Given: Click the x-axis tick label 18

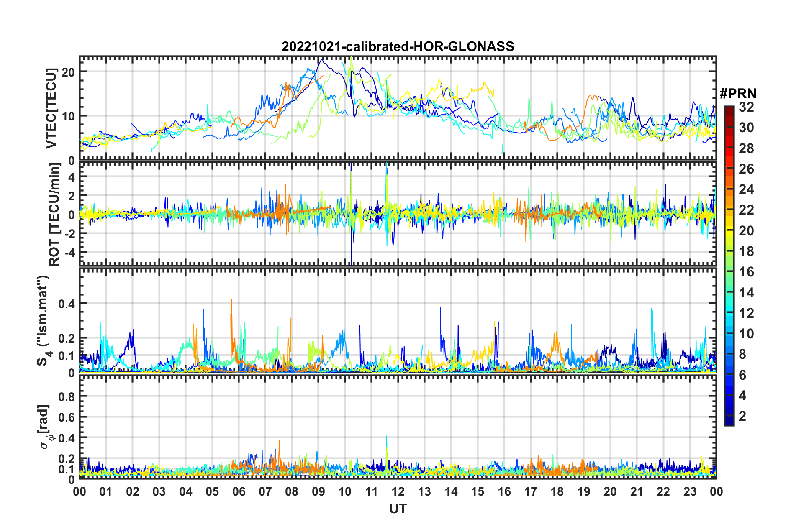Looking at the screenshot, I should [x=557, y=491].
